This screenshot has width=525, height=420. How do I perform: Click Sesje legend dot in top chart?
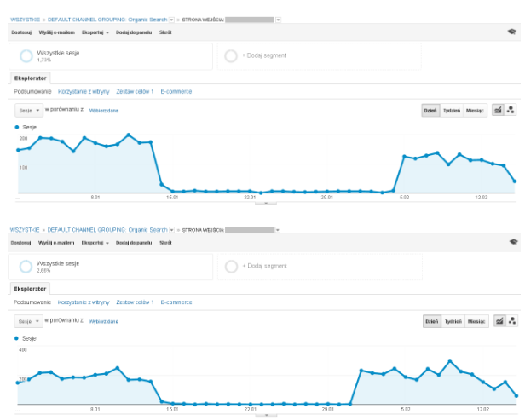(x=17, y=127)
